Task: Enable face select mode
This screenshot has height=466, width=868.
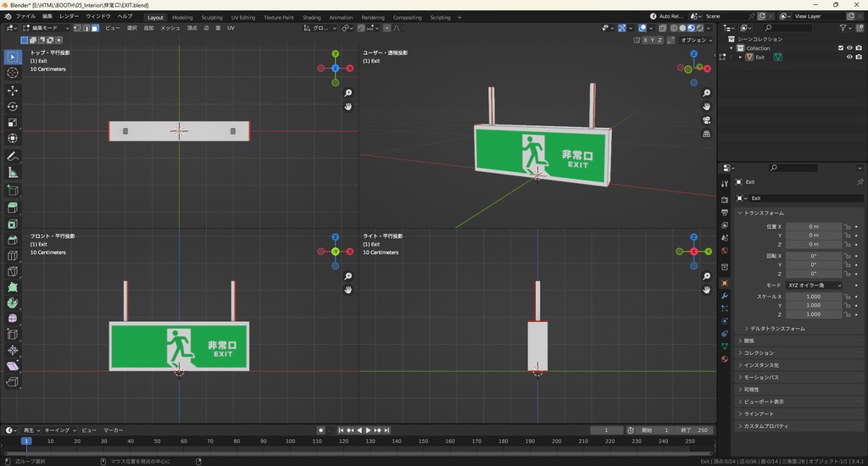Action: tap(95, 28)
